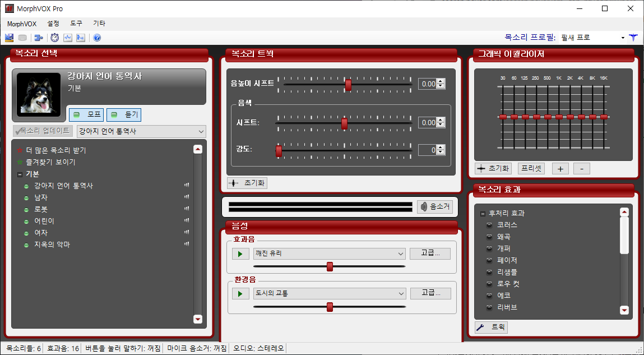This screenshot has height=355, width=644.
Task: Collapse the 후처리 효과 tree group
Action: (x=483, y=214)
